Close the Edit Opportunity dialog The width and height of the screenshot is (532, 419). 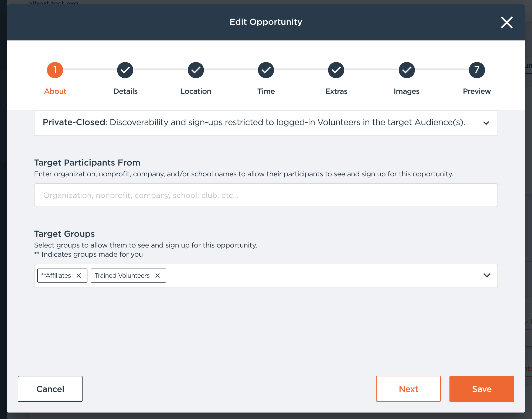pyautogui.click(x=507, y=22)
